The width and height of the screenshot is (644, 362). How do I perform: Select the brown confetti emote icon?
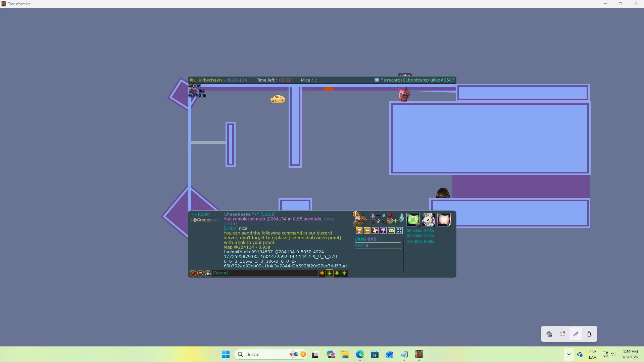[x=384, y=221]
